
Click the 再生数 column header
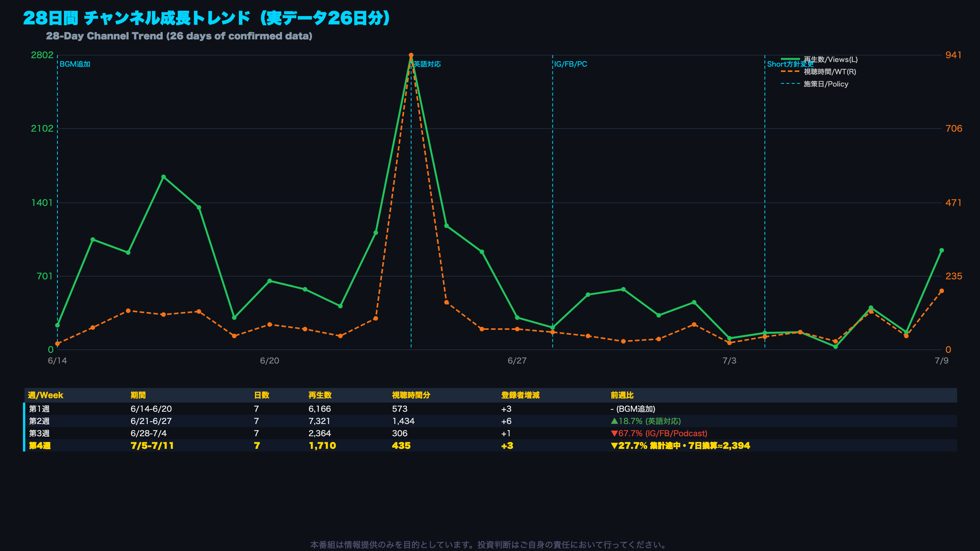tap(320, 395)
